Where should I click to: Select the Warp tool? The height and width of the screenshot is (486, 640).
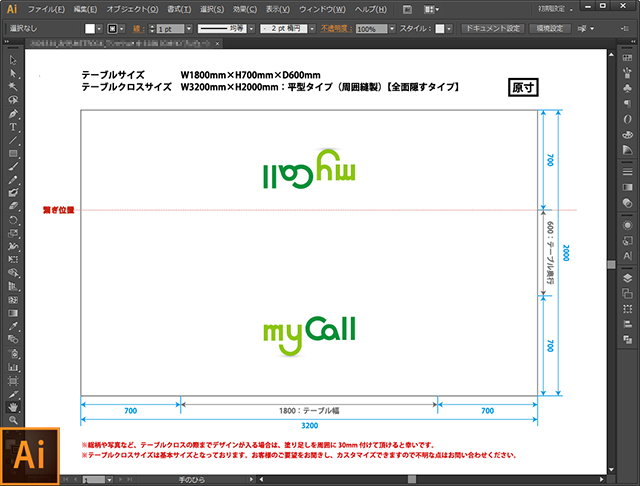13,246
